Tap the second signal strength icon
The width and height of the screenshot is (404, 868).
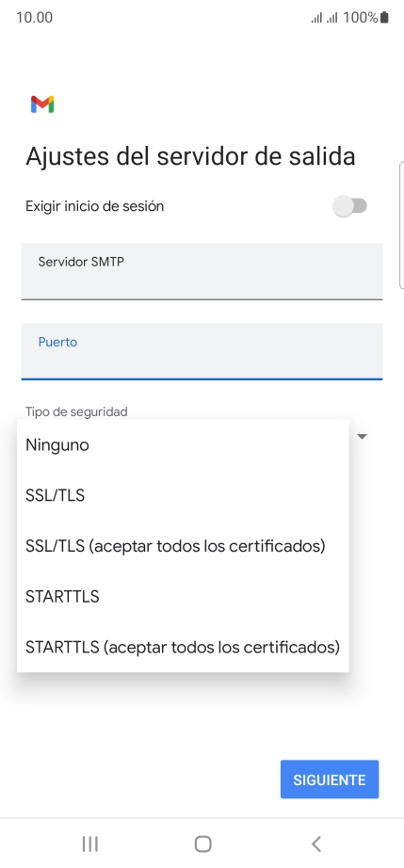(332, 18)
